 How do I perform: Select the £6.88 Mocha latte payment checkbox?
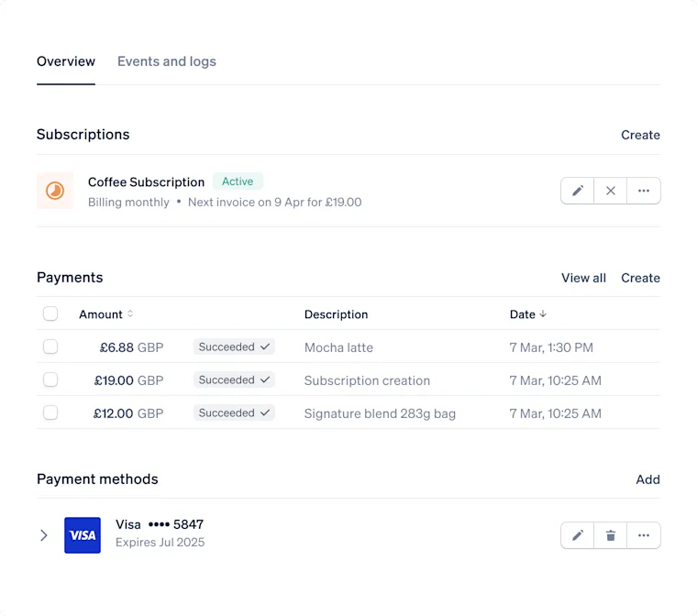point(50,346)
